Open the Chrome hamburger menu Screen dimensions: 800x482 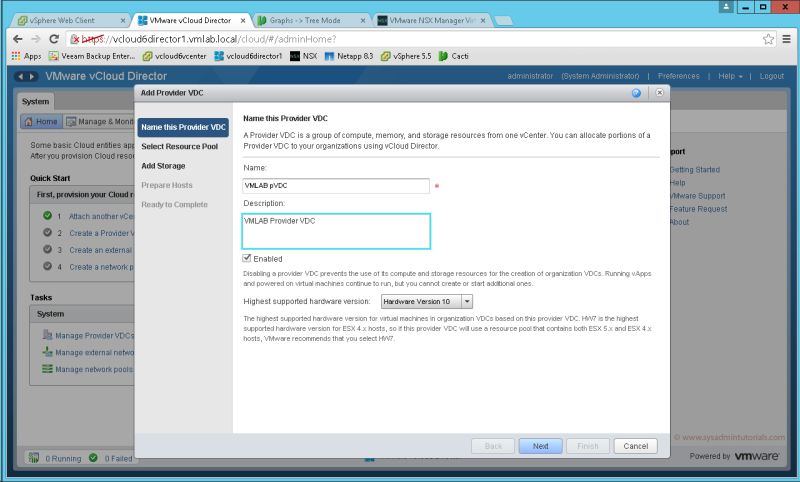click(x=786, y=39)
